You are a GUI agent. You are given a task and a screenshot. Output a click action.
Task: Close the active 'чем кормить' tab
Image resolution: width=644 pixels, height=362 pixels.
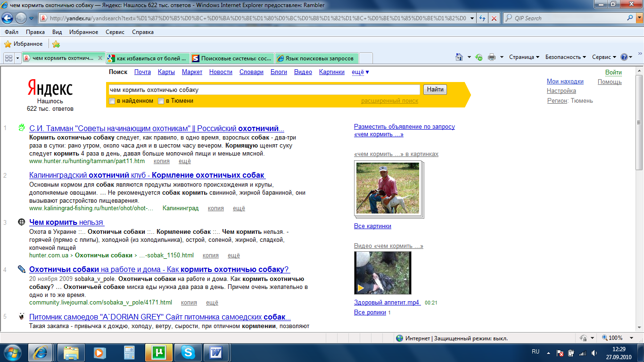pyautogui.click(x=100, y=58)
